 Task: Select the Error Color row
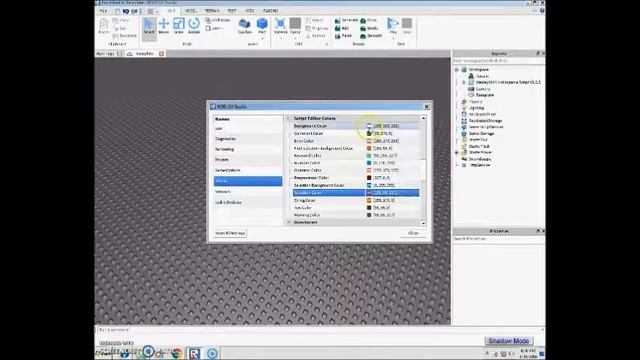pyautogui.click(x=356, y=141)
